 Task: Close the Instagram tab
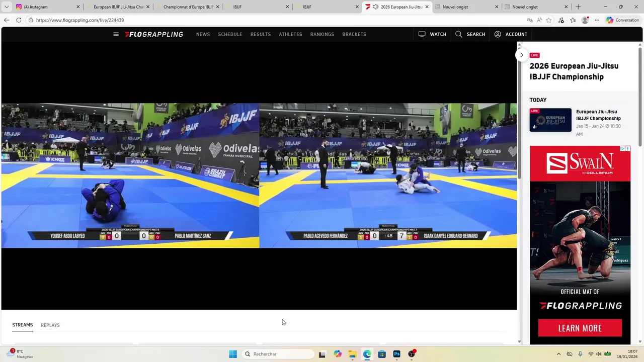click(x=78, y=7)
